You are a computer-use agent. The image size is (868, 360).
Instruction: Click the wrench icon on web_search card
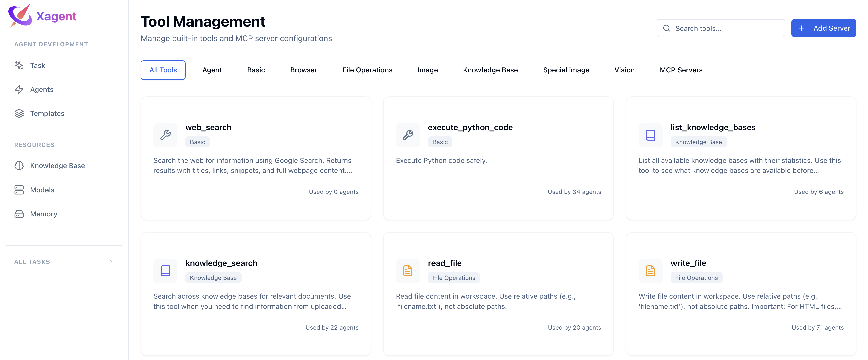click(x=165, y=135)
